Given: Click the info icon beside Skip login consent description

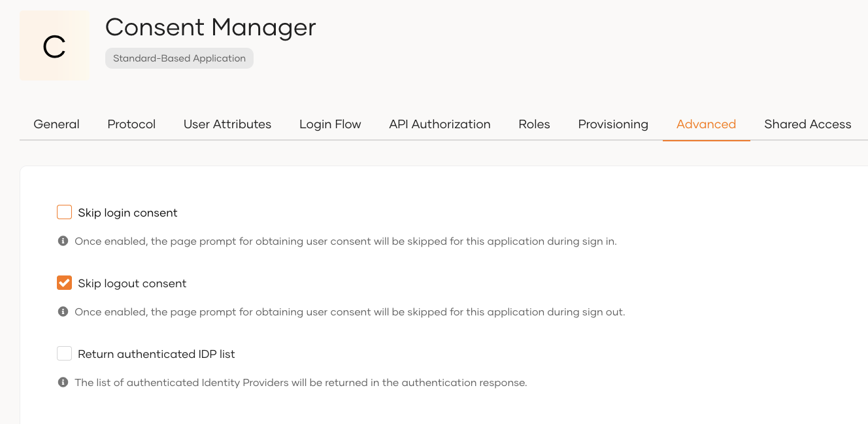Looking at the screenshot, I should 63,241.
